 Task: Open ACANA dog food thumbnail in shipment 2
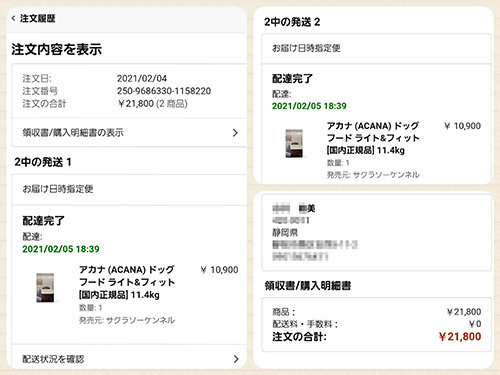(x=294, y=143)
